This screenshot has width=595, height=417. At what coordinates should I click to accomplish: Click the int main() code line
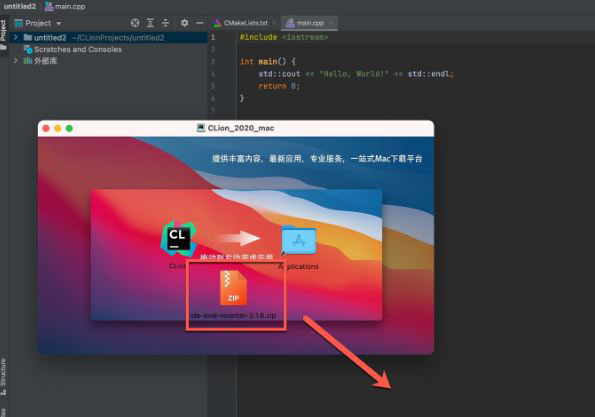[268, 61]
